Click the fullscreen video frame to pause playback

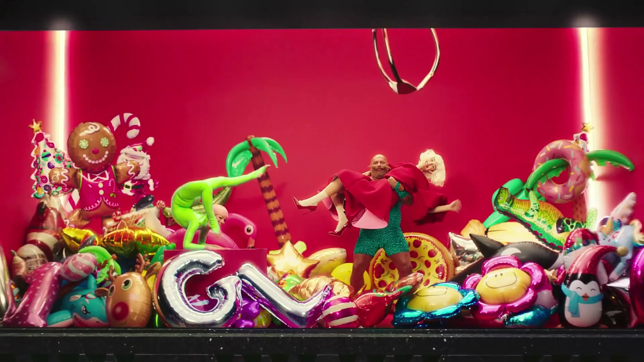point(322,181)
